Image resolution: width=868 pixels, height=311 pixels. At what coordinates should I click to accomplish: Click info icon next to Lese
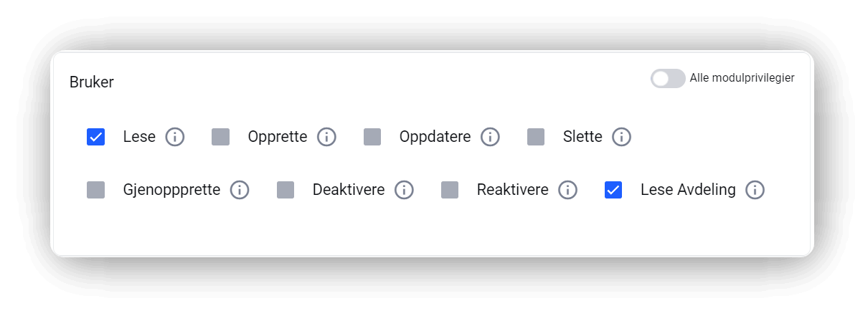click(175, 137)
